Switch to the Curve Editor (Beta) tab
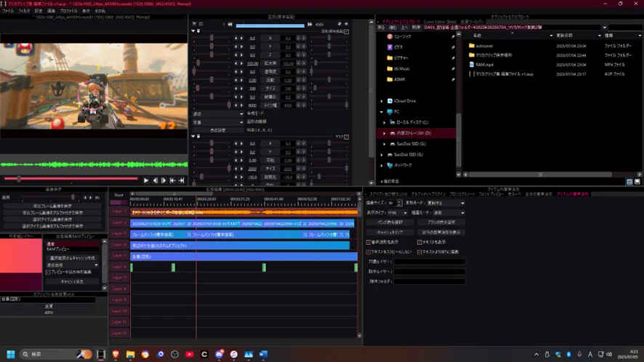The width and height of the screenshot is (644, 362). [x=440, y=22]
